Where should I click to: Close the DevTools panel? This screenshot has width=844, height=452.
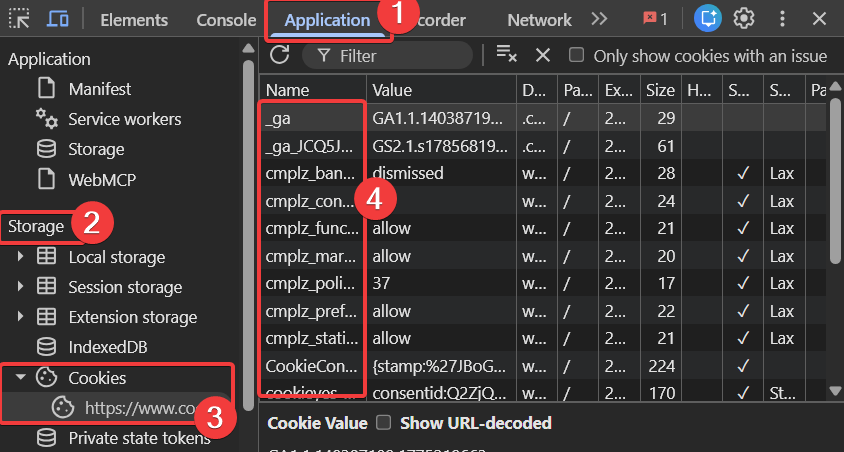tap(819, 19)
